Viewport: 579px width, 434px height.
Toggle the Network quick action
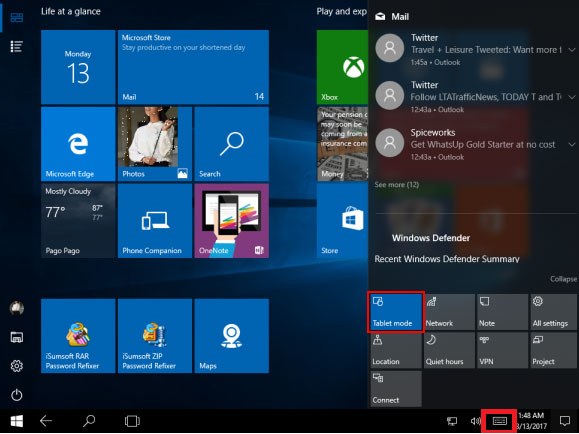point(449,312)
